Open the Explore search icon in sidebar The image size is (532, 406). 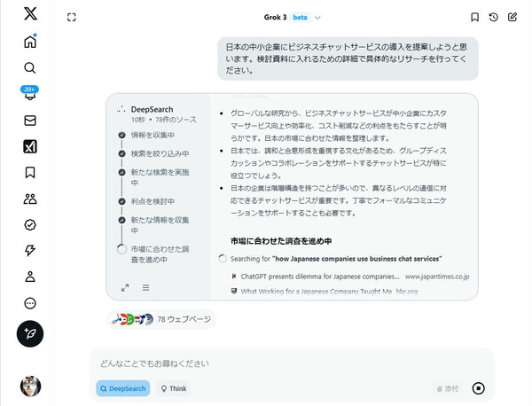tap(30, 67)
